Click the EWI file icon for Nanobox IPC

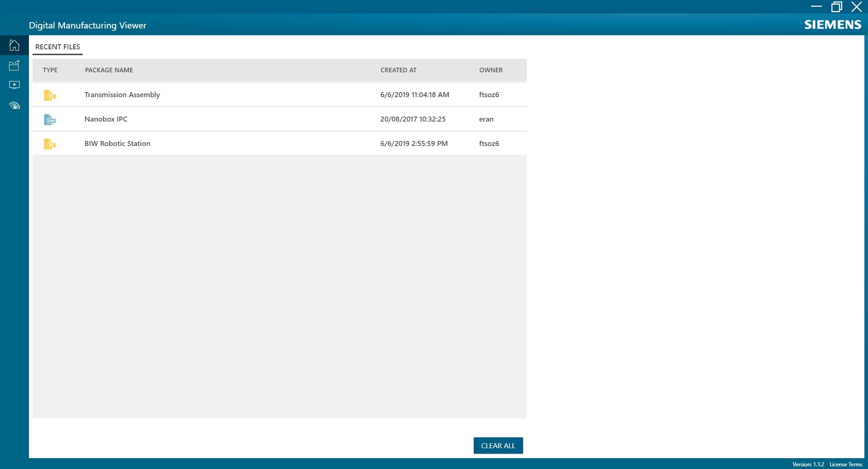(x=50, y=119)
